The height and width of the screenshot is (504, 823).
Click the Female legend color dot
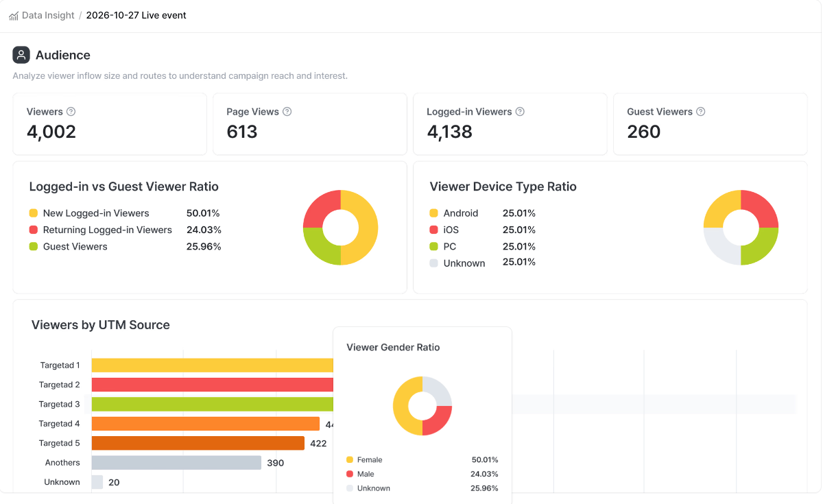(x=350, y=459)
